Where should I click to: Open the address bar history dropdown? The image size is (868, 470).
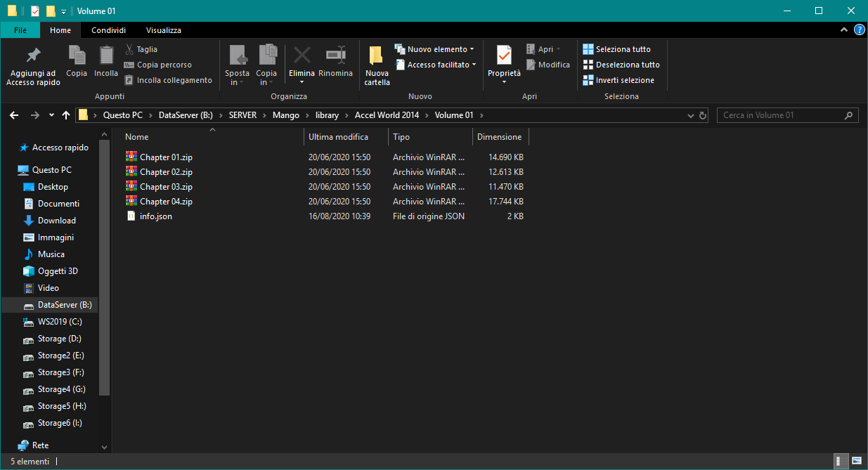point(690,115)
